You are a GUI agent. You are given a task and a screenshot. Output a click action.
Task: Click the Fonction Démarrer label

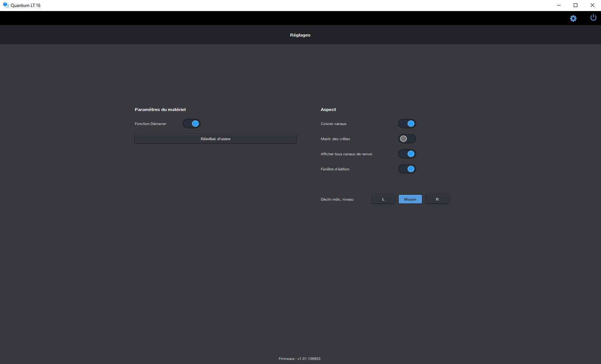click(x=151, y=124)
